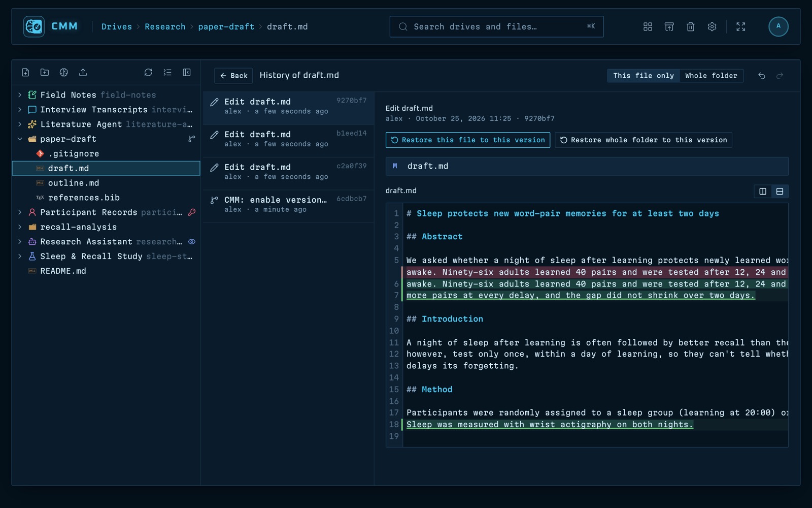
Task: Click Restore this file to this version
Action: tap(468, 140)
